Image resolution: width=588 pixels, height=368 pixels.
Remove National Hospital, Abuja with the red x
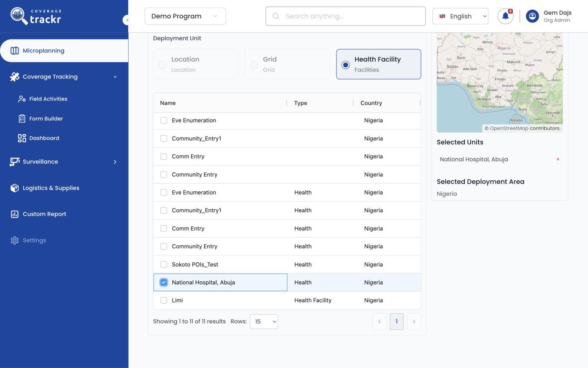(x=558, y=159)
